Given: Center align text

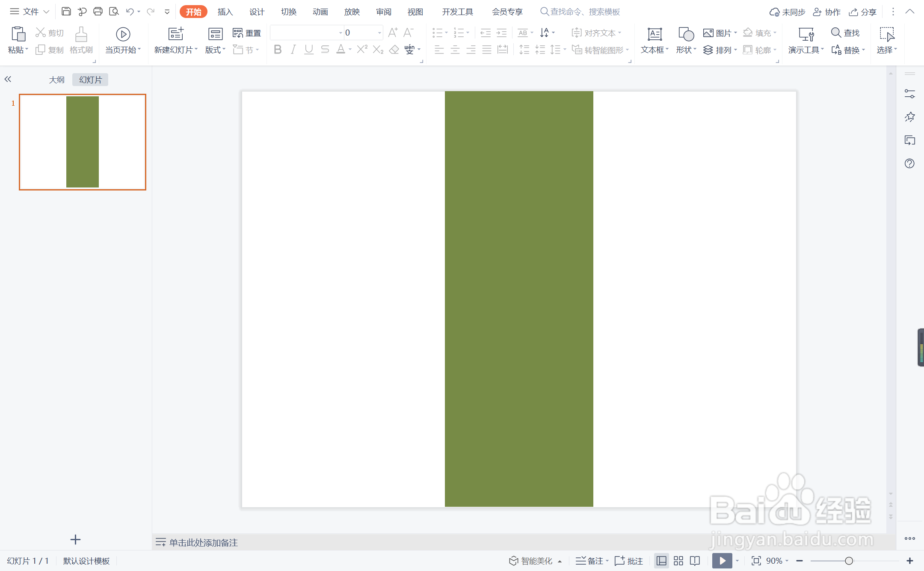Looking at the screenshot, I should (x=455, y=50).
